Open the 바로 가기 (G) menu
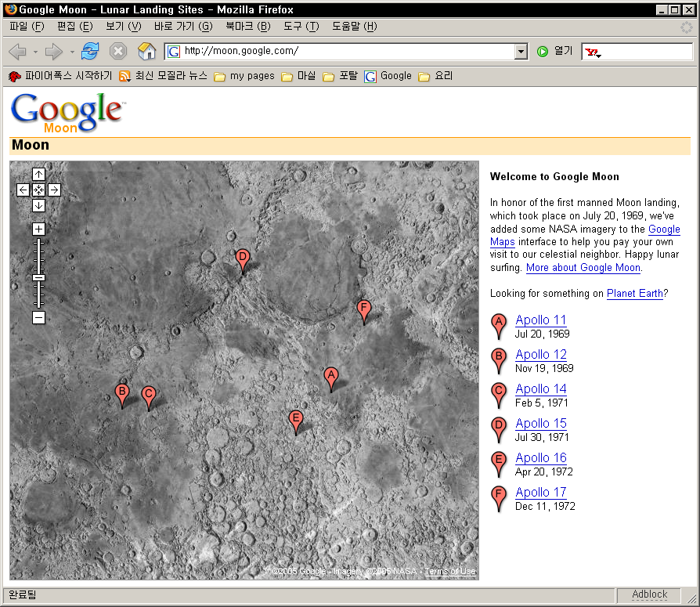The height and width of the screenshot is (607, 700). click(183, 27)
